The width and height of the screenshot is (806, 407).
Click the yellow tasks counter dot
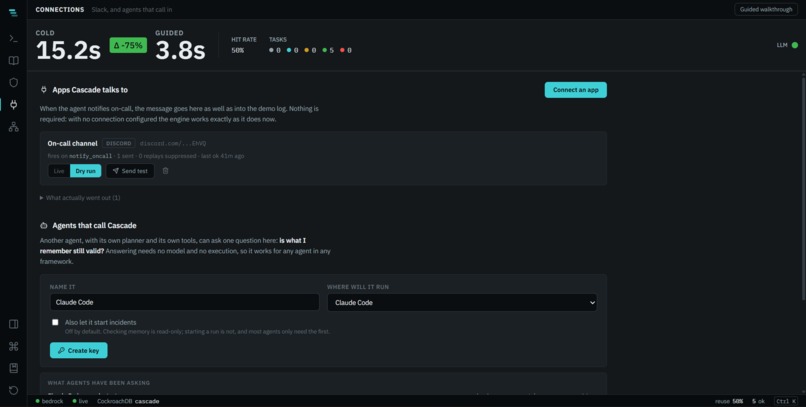coord(307,50)
